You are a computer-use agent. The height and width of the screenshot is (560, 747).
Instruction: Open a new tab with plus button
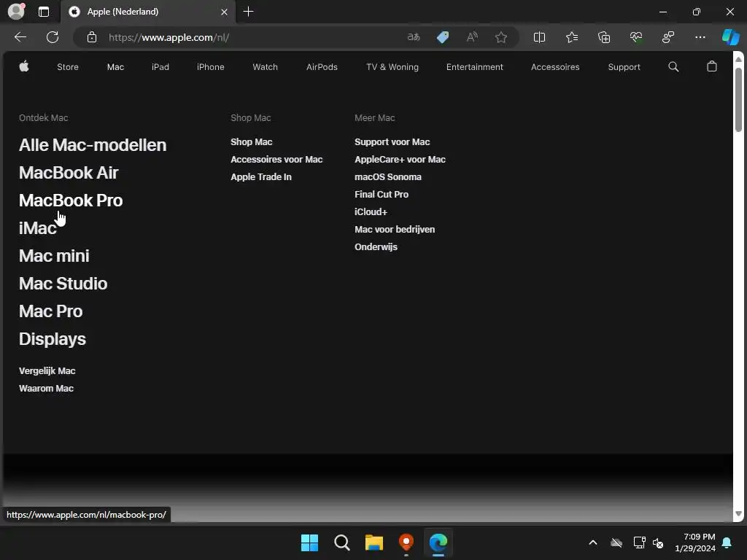click(x=248, y=12)
